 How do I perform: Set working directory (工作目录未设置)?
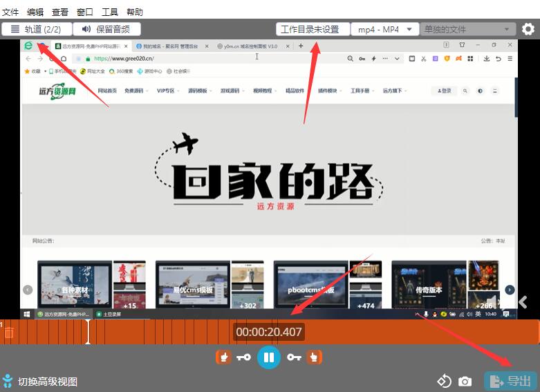(x=313, y=29)
